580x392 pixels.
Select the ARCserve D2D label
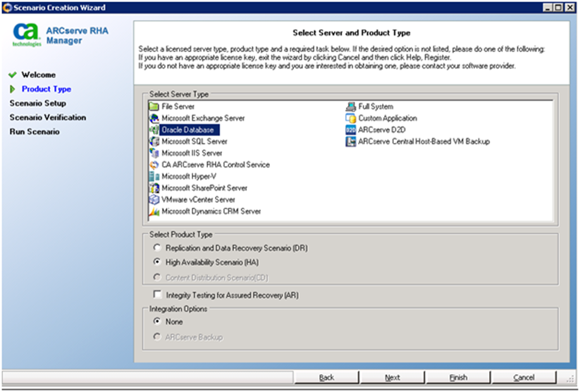tap(382, 130)
